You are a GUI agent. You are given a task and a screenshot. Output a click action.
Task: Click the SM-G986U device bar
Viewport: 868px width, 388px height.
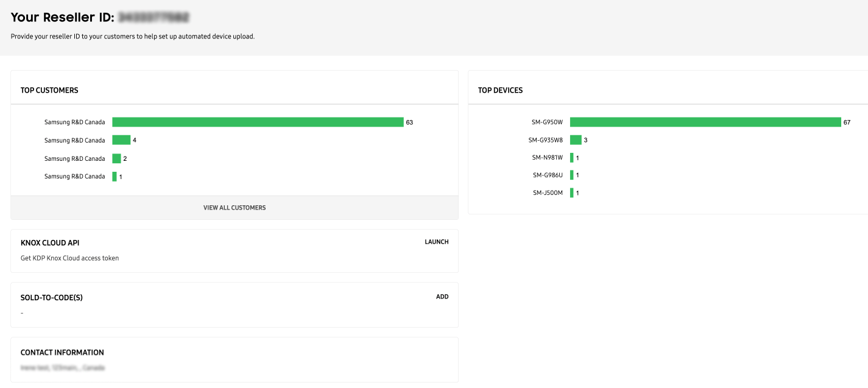572,175
